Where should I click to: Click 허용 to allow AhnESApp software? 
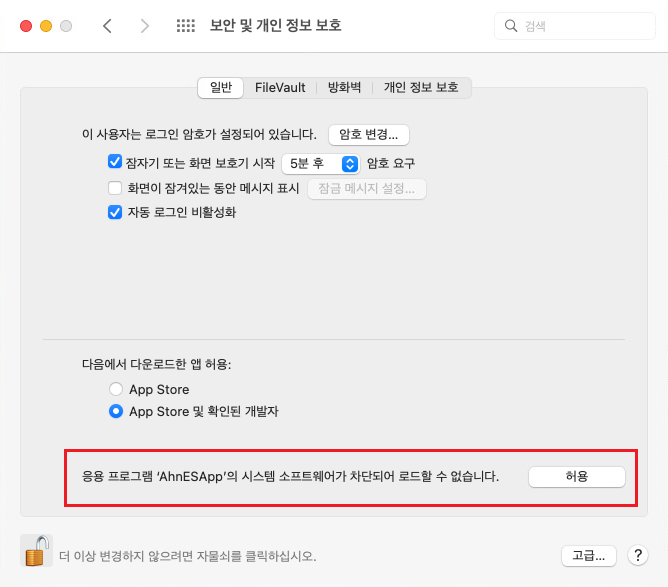pos(576,476)
